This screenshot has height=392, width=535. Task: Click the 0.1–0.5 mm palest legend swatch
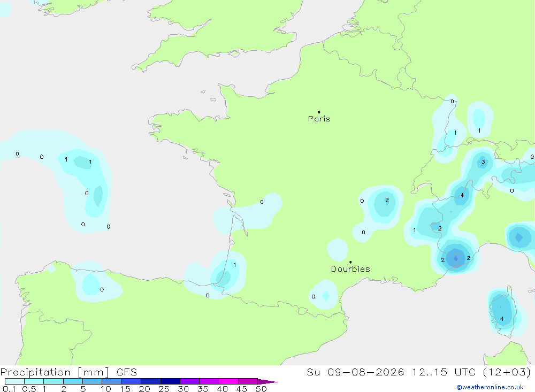[14, 381]
